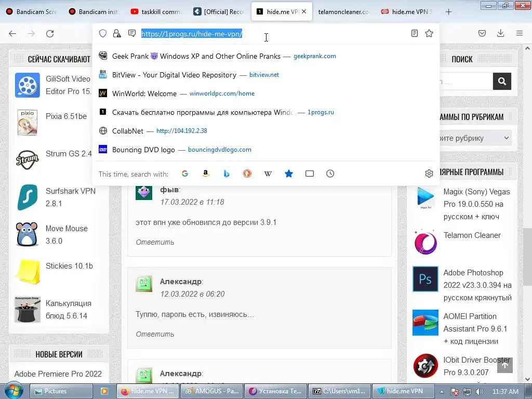Open Adobe Premiere Pro 2022 link
The width and height of the screenshot is (532, 399).
(58, 374)
